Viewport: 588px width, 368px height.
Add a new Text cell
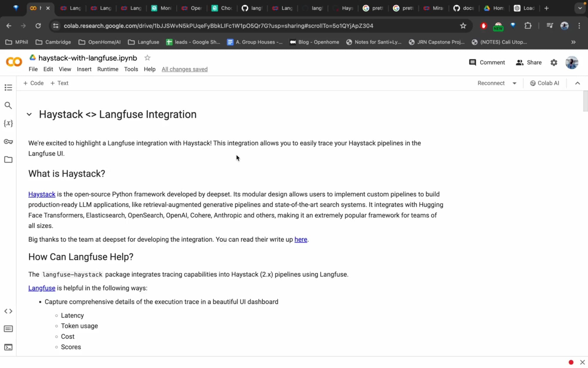click(x=59, y=83)
